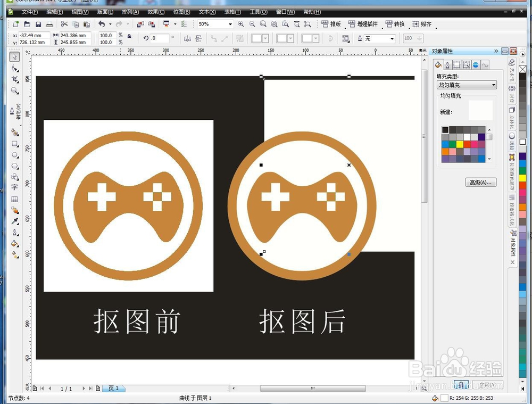Screen dimensions: 532x404
Task: Click the Zoom in magnifier icon
Action: pos(241,24)
